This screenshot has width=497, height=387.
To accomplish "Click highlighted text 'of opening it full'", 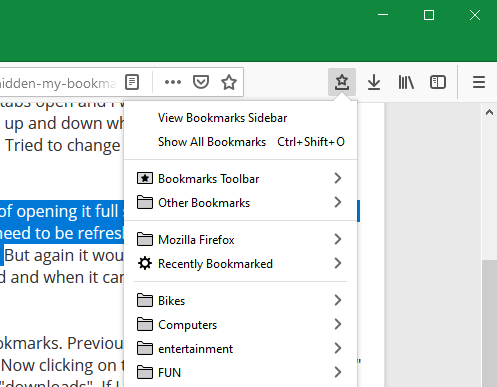I will [x=59, y=212].
